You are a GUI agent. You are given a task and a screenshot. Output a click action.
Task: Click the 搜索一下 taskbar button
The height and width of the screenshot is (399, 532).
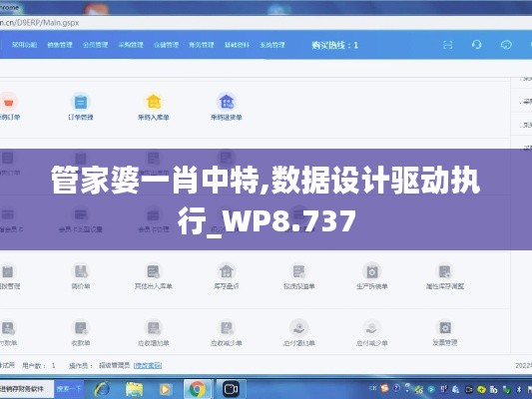pyautogui.click(x=69, y=388)
